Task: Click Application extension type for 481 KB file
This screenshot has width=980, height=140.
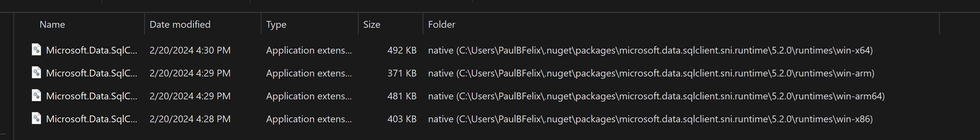Action: [x=309, y=96]
